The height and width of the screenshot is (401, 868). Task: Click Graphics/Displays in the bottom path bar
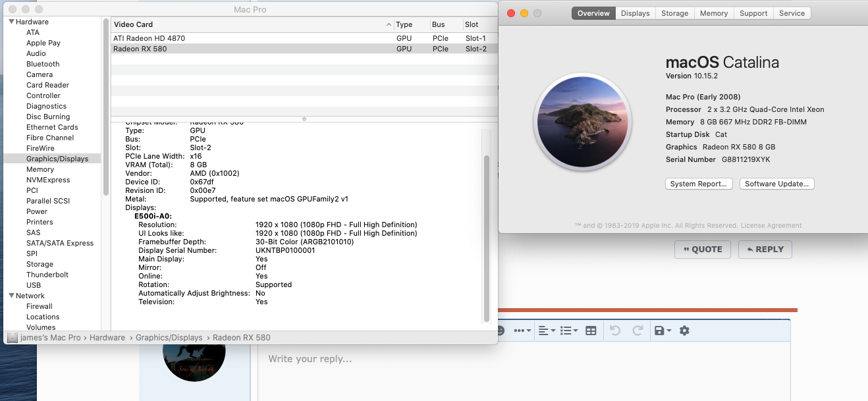coord(169,337)
